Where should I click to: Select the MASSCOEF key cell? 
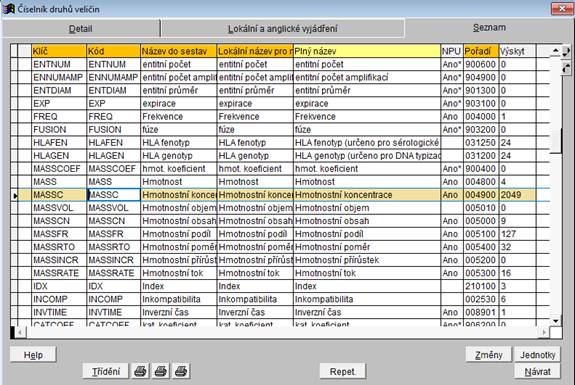point(59,169)
